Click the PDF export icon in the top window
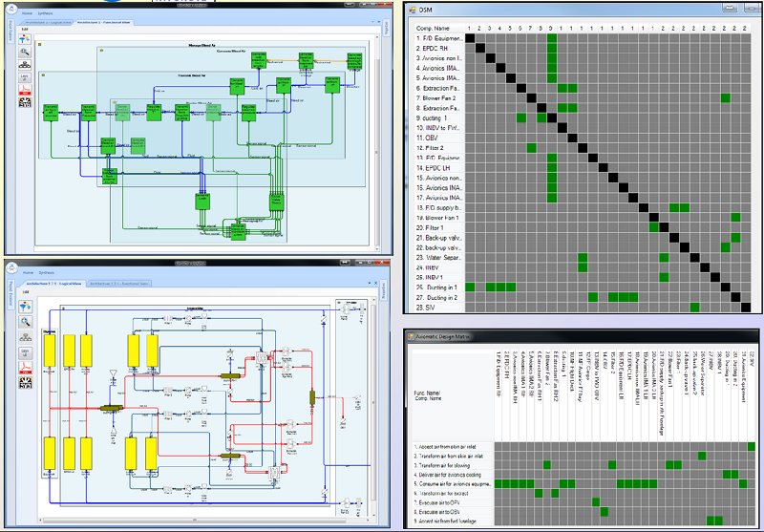 tap(24, 89)
